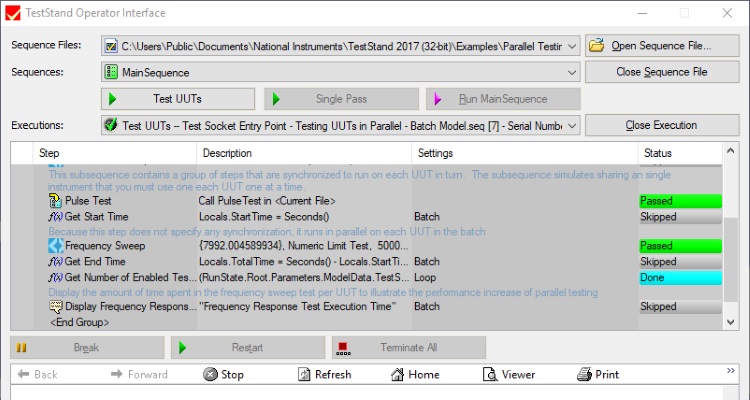The height and width of the screenshot is (400, 750).
Task: Click the f(x) icon of the Get Number of Enabled Tests step
Action: (x=55, y=278)
